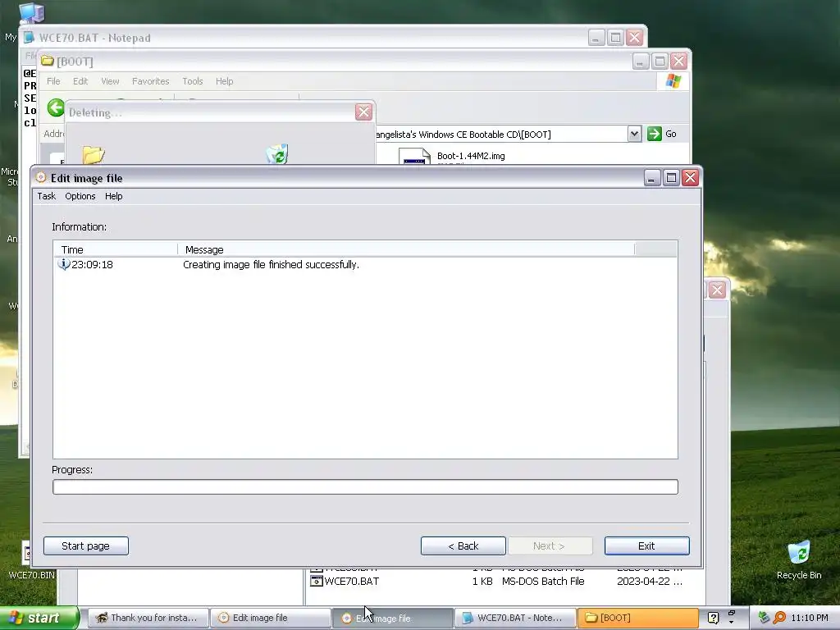The height and width of the screenshot is (630, 840).
Task: Click the recycle bin icon in Deleting dialog
Action: [x=277, y=153]
